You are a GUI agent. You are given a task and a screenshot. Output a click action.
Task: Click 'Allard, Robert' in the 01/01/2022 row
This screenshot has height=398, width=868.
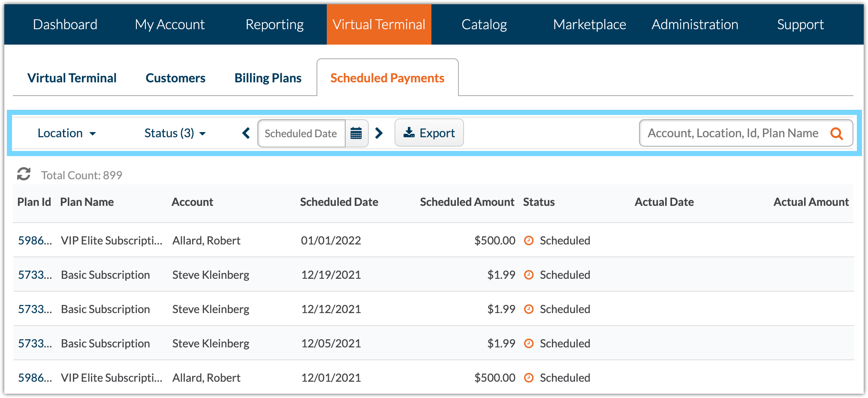coord(206,241)
